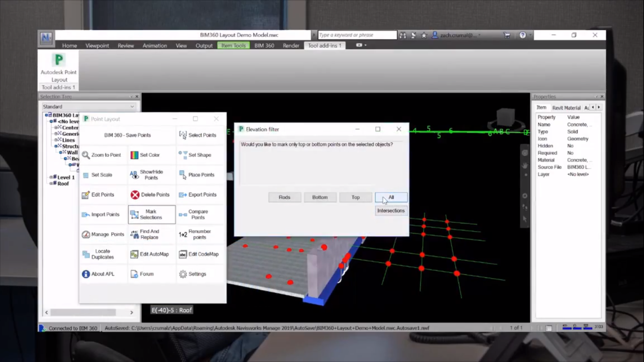Open the BIM 360 ribbon tab
644x362 pixels.
click(264, 46)
